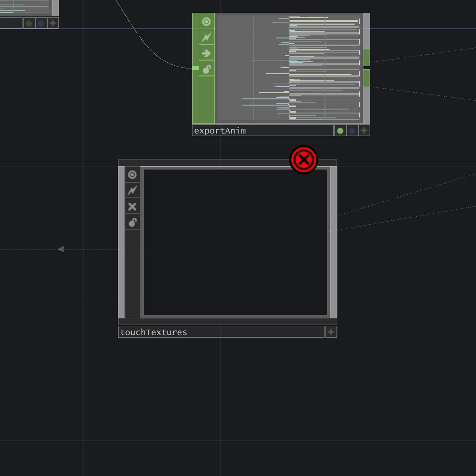Image resolution: width=476 pixels, height=476 pixels.
Task: Click the X flag on the touchTextures node
Action: [x=132, y=206]
